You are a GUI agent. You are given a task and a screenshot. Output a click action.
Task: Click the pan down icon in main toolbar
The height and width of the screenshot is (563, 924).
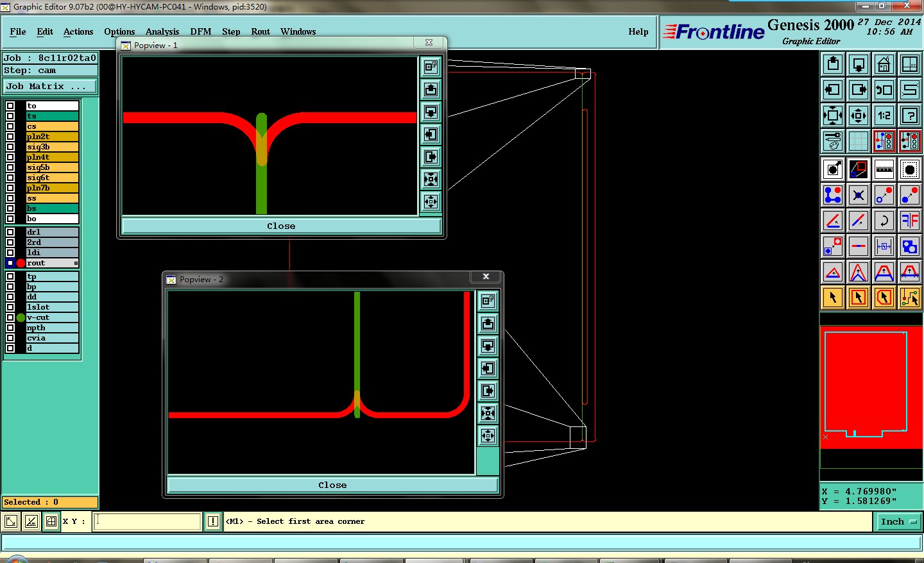(x=859, y=64)
